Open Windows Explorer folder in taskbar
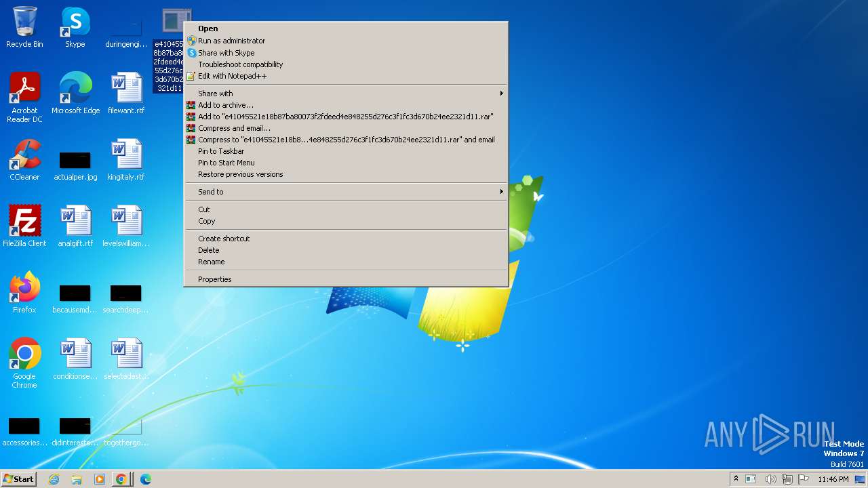This screenshot has height=488, width=868. click(77, 479)
